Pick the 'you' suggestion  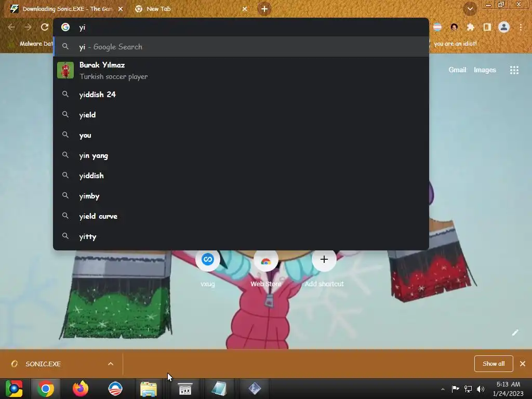pyautogui.click(x=241, y=135)
